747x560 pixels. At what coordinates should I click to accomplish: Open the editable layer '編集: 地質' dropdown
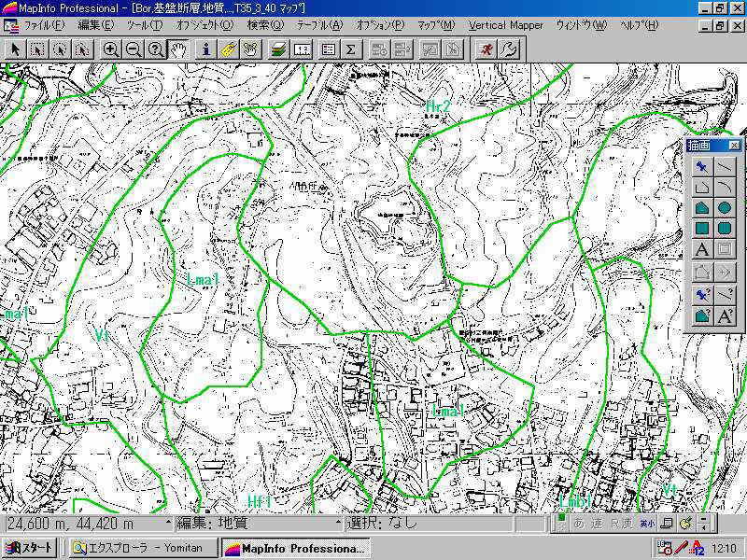[339, 524]
